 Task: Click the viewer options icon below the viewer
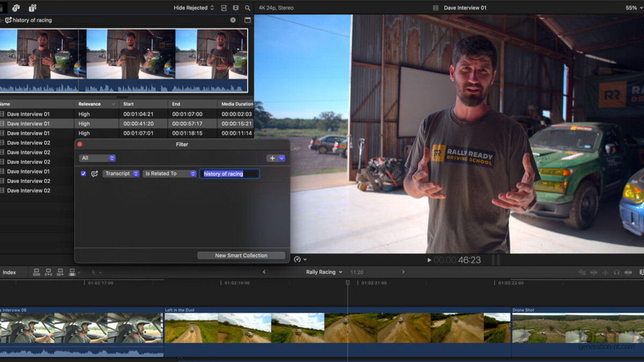coord(298,260)
